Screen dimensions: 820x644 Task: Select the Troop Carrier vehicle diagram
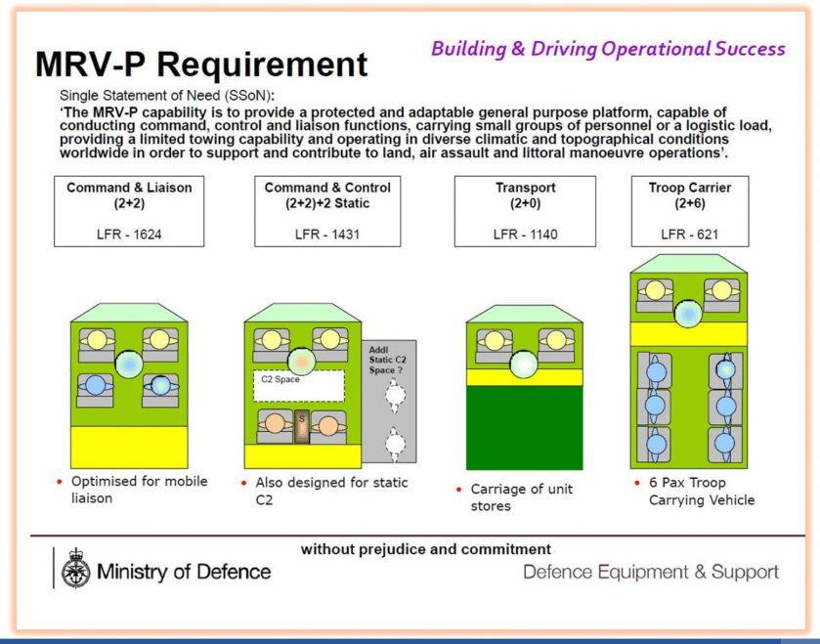point(689,362)
